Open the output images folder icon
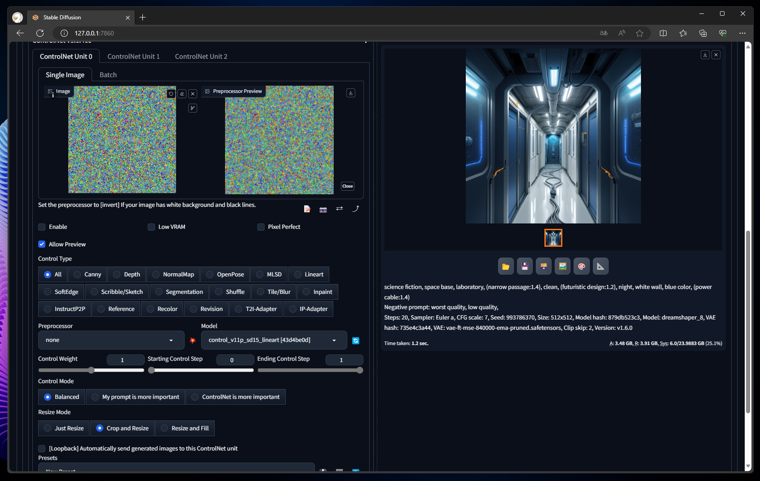The height and width of the screenshot is (481, 760). [506, 266]
